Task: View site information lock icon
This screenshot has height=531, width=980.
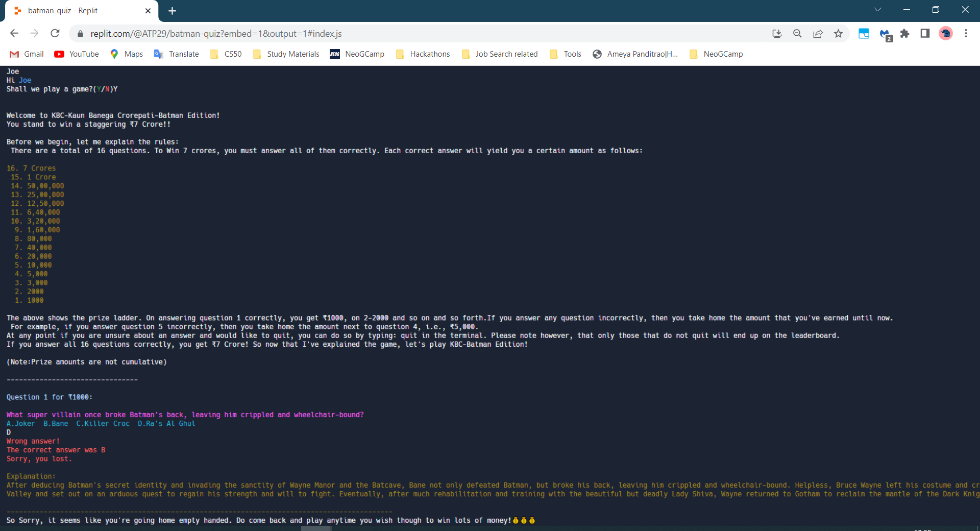Action: [x=80, y=34]
